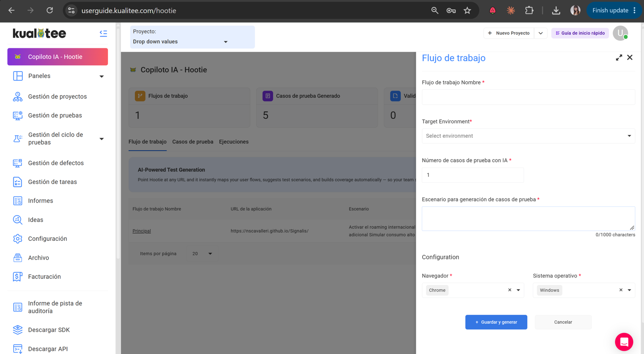The width and height of the screenshot is (644, 354).
Task: Open Guía de inicio rápido
Action: pos(580,33)
